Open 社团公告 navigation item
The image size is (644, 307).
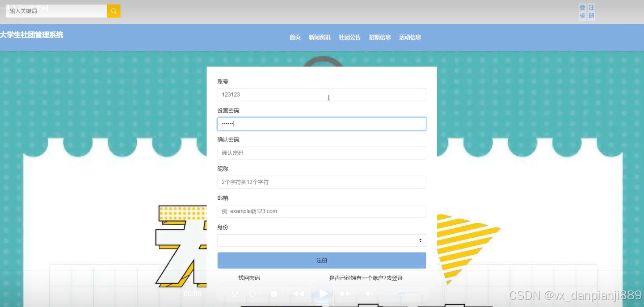point(350,38)
